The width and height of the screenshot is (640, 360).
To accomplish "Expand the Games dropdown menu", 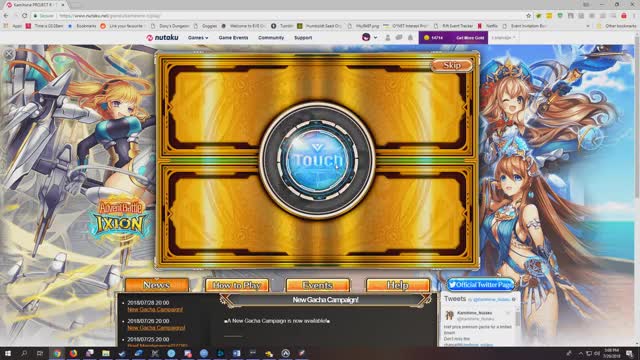I will pyautogui.click(x=198, y=38).
